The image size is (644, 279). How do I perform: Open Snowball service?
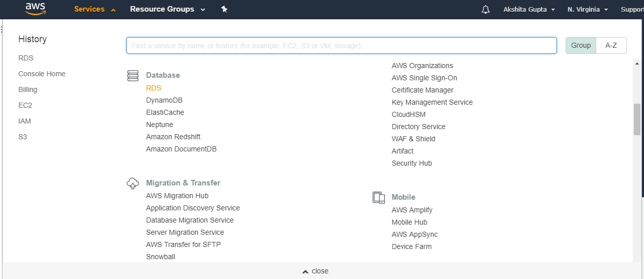pos(160,257)
